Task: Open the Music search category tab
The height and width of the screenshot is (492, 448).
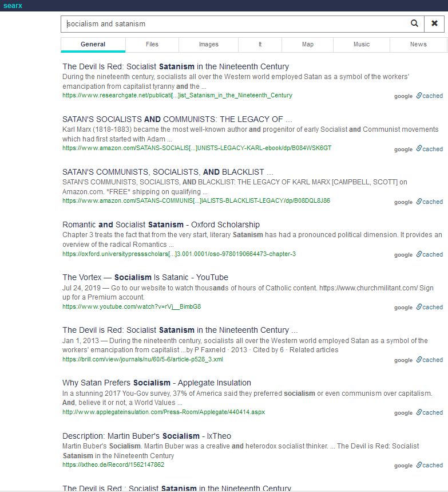Action: [x=361, y=44]
